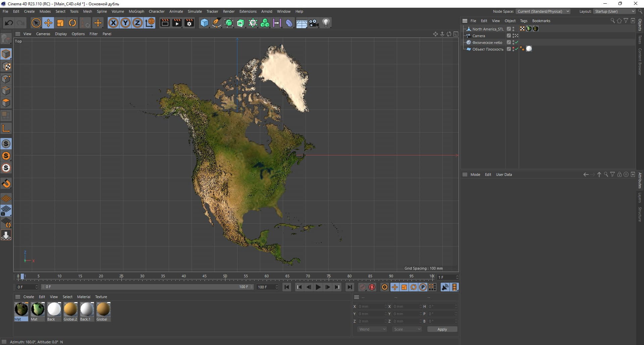Search the Object Manager with magnifier icon

point(612,21)
